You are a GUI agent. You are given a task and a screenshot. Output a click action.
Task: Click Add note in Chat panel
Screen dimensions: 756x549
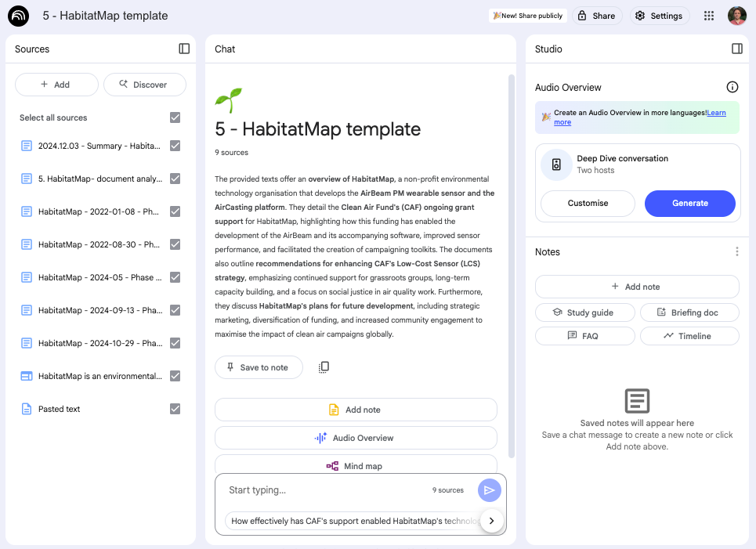click(x=356, y=410)
